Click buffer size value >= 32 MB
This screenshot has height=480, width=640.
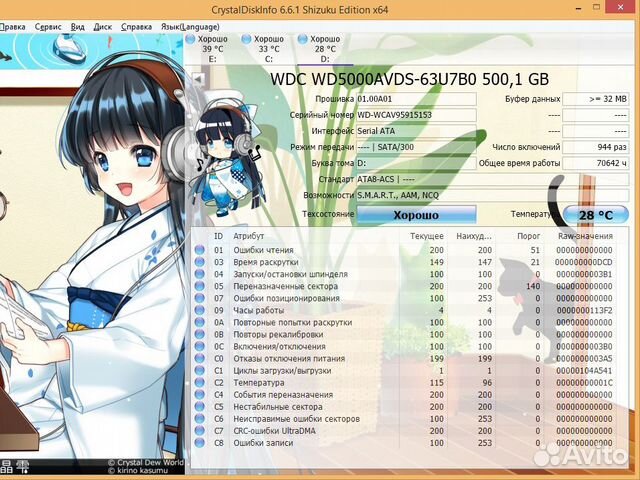tap(596, 99)
